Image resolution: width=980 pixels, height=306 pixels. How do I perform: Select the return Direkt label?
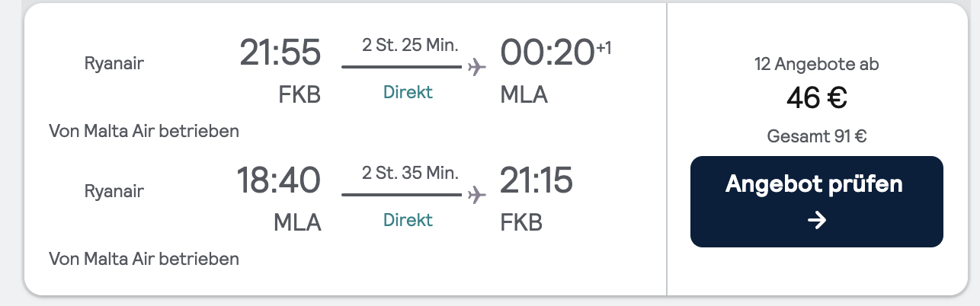pyautogui.click(x=408, y=220)
